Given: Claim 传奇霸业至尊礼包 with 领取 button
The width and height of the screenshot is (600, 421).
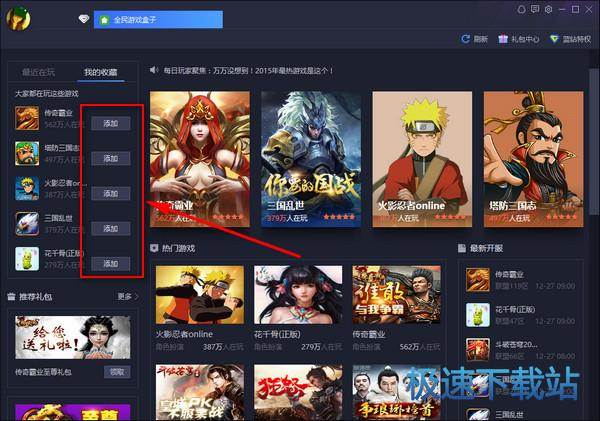Looking at the screenshot, I should [117, 372].
